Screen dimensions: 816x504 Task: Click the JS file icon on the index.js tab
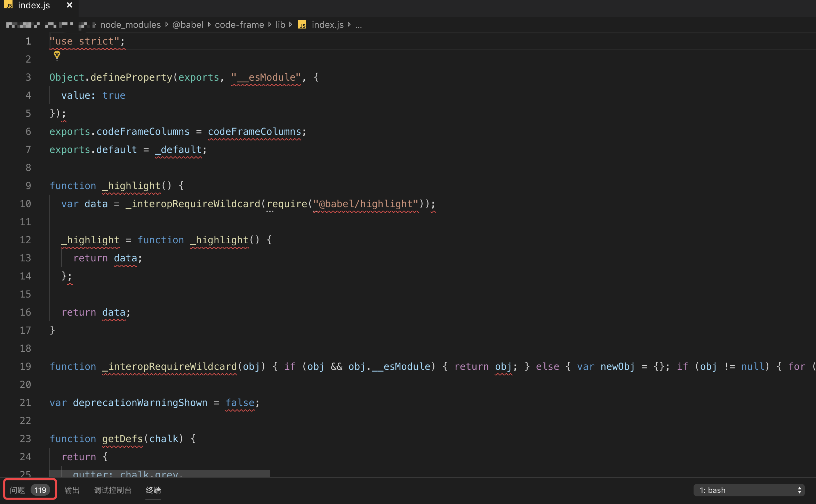9,5
